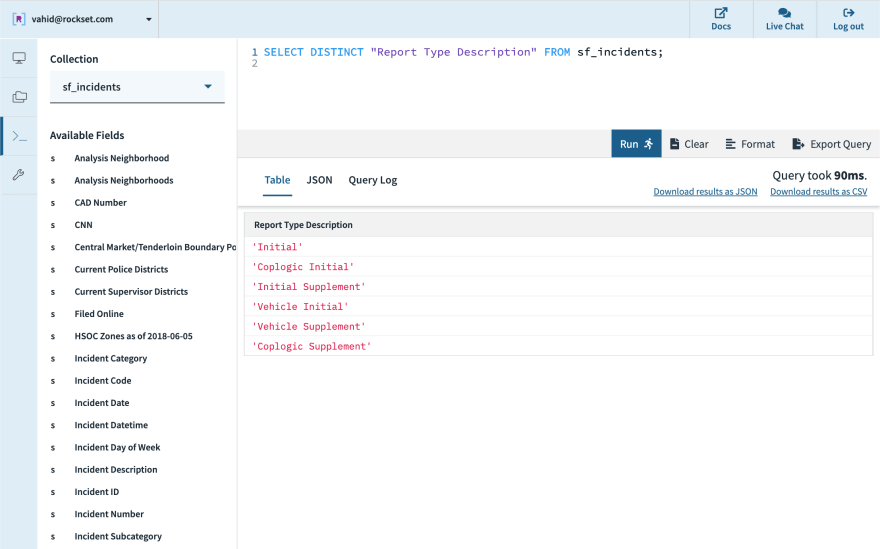Click the CNN field

[84, 225]
